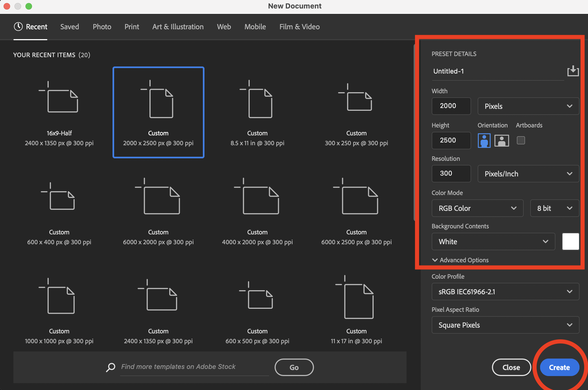Select landscape orientation
Image resolution: width=588 pixels, height=390 pixels.
tap(501, 140)
